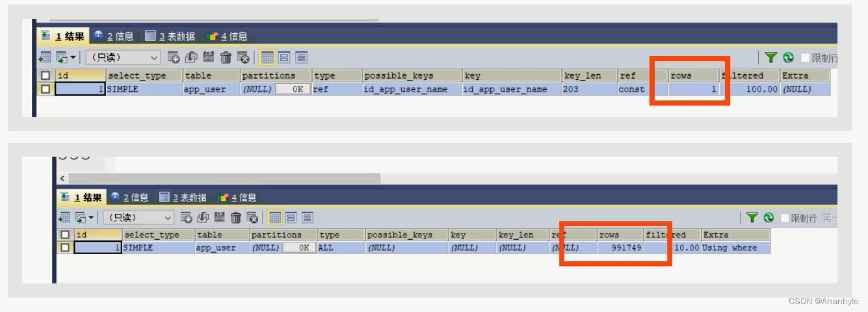Tick the checkbox of the row with type ref
The image size is (868, 312).
[x=46, y=89]
